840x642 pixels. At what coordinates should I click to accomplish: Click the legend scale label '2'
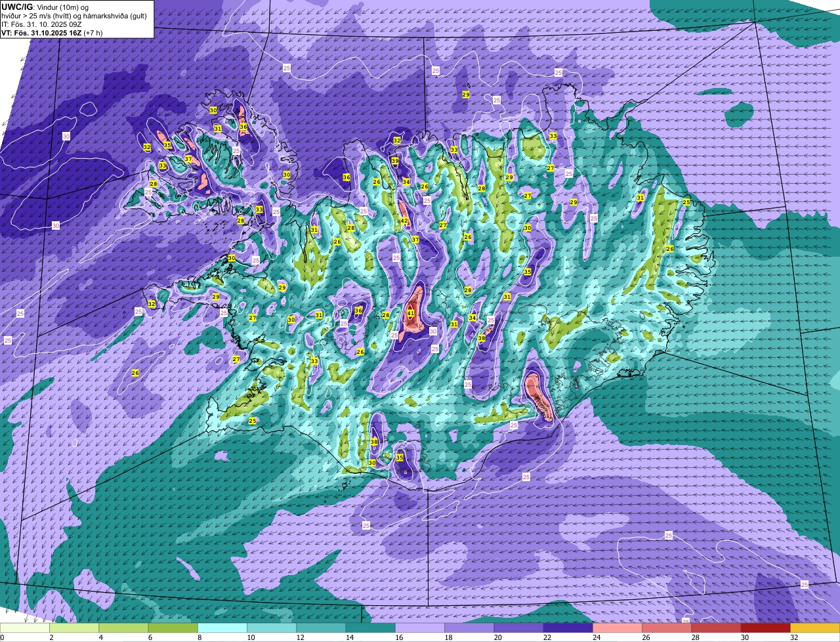pos(51,637)
